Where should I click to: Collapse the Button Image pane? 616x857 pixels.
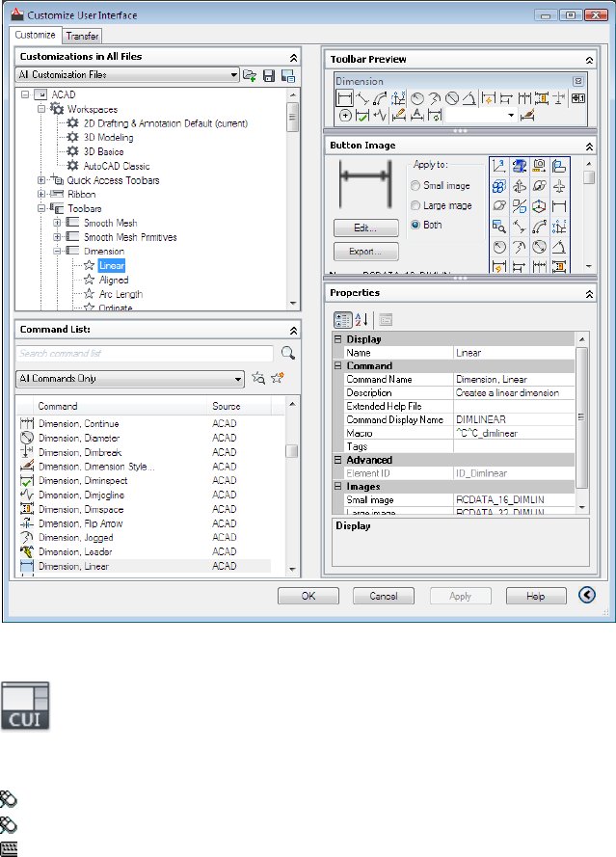[589, 147]
